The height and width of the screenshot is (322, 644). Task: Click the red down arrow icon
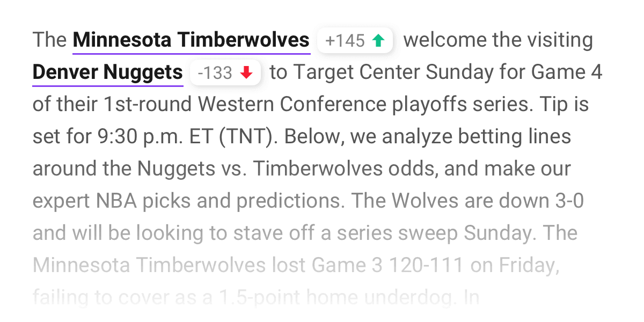[x=246, y=73]
